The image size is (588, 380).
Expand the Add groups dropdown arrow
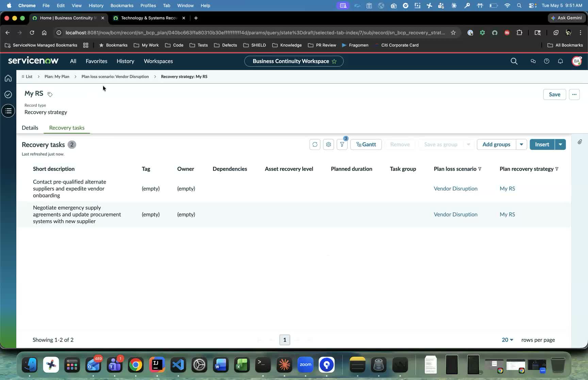[x=521, y=144]
